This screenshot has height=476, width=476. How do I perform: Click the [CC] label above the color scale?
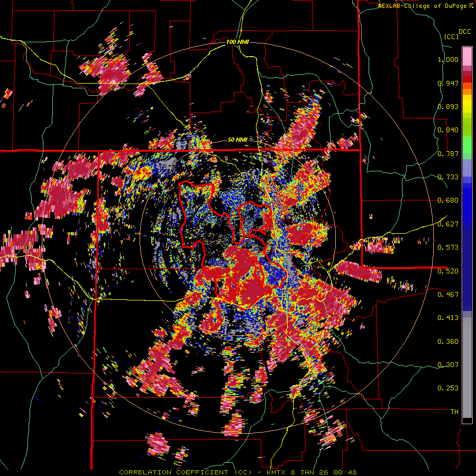pyautogui.click(x=451, y=36)
